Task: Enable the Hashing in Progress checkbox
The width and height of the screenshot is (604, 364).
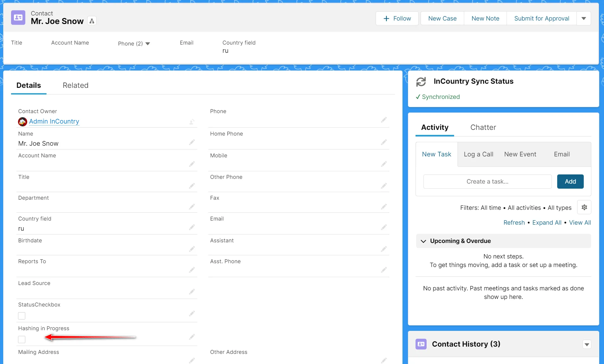Action: (x=21, y=339)
